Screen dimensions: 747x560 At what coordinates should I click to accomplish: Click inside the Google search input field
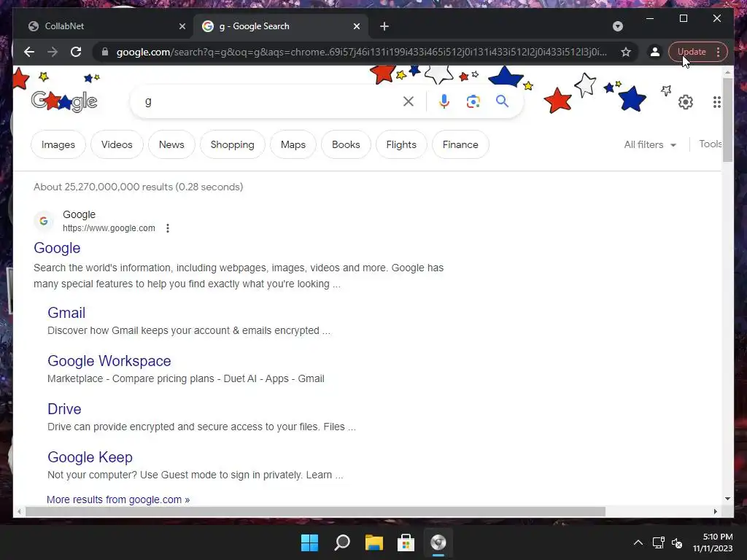(271, 101)
